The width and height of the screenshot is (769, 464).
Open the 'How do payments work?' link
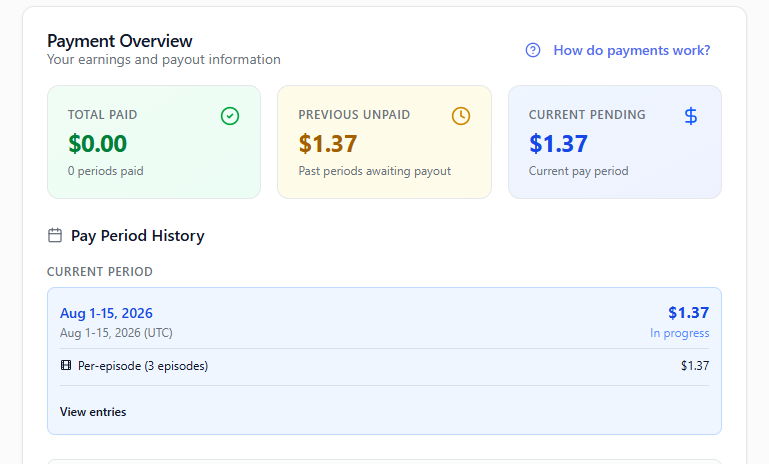pos(632,50)
